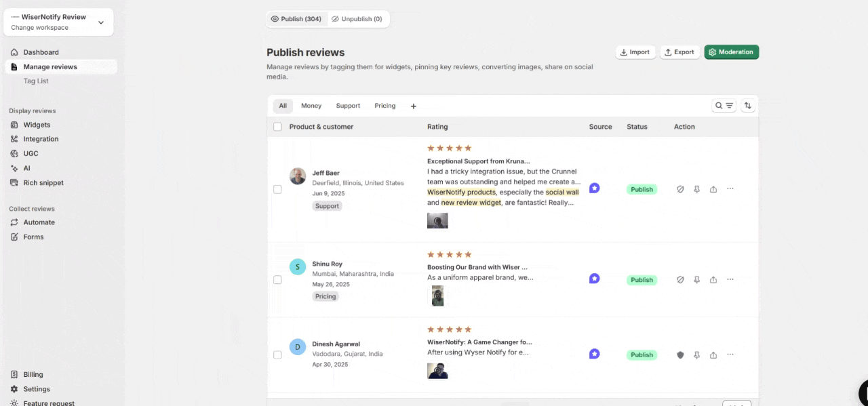Click the shield icon on Dinesh Agarwal's review

(x=680, y=355)
